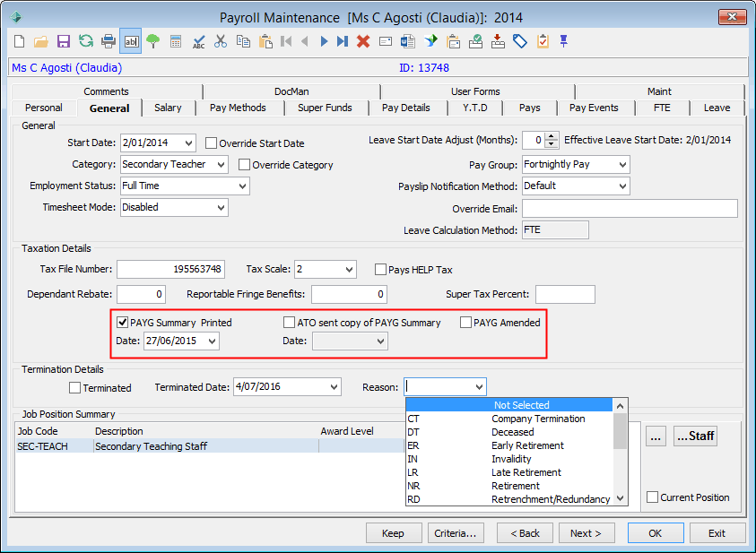The height and width of the screenshot is (553, 756).
Task: Open Payslip Notification Method dropdown
Action: click(x=623, y=186)
